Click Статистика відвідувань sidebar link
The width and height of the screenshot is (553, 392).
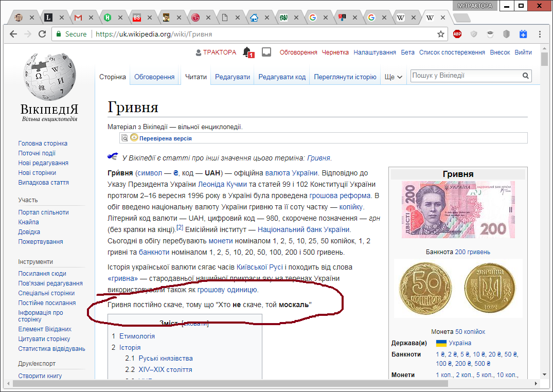tap(52, 349)
